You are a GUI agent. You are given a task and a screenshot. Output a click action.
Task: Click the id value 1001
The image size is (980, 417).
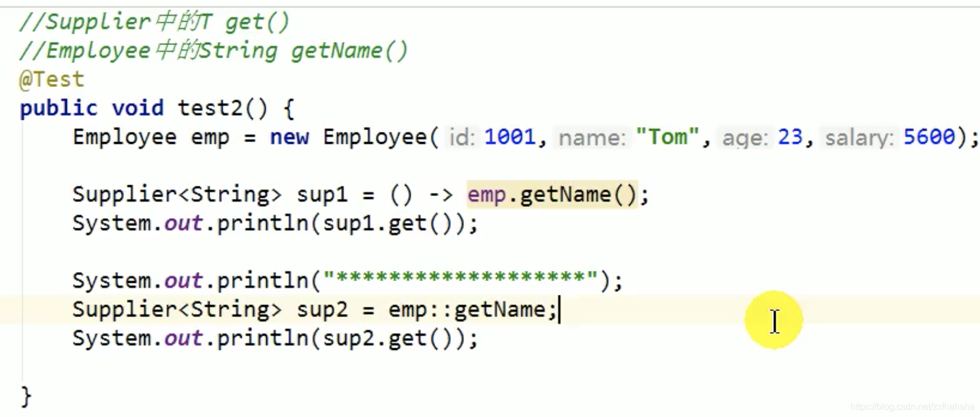[510, 137]
